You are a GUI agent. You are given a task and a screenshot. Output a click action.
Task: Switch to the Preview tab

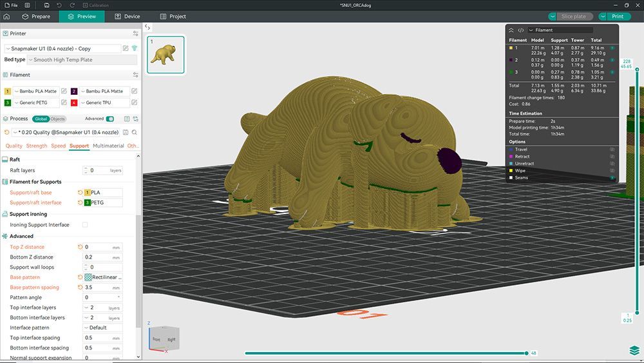click(x=82, y=17)
